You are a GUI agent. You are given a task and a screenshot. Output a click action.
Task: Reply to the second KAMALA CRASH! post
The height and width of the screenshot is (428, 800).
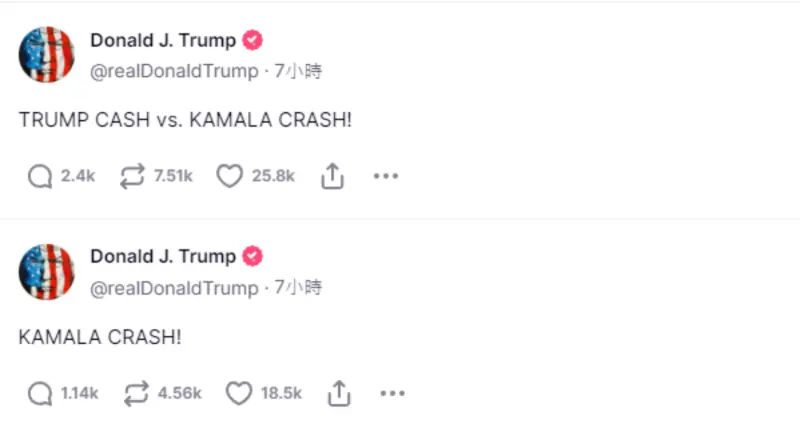coord(40,393)
